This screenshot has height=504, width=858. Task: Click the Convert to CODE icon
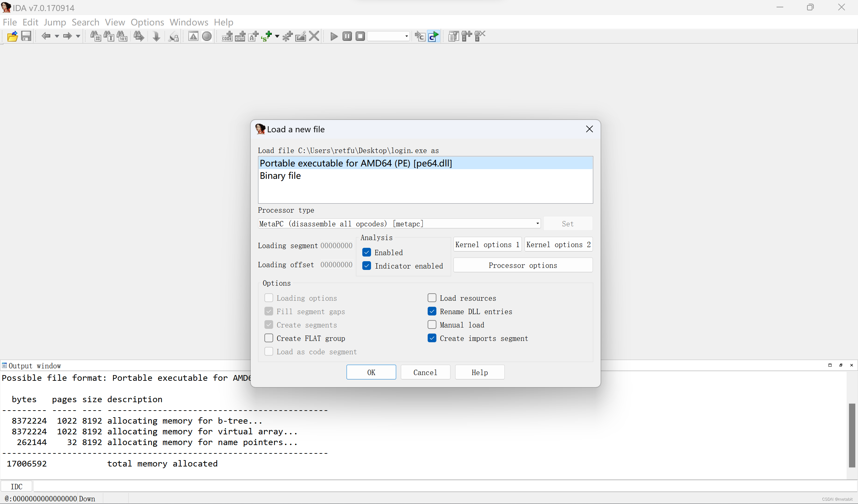[227, 36]
